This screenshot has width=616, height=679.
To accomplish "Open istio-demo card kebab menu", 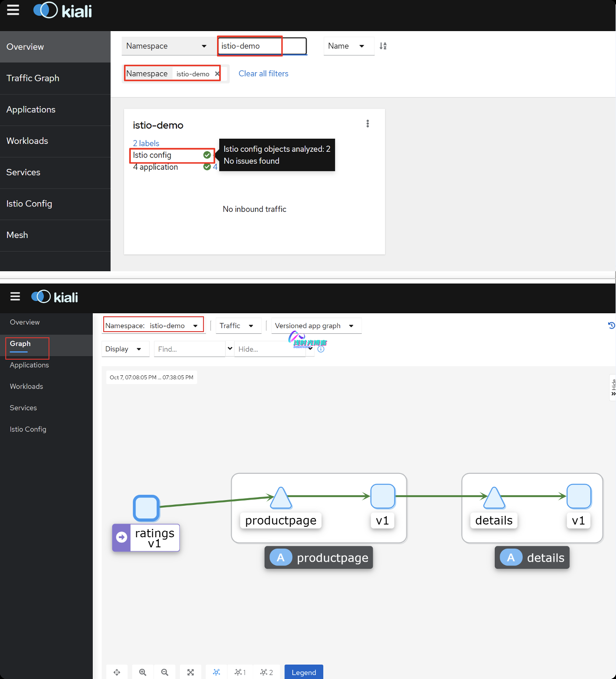I will [367, 124].
